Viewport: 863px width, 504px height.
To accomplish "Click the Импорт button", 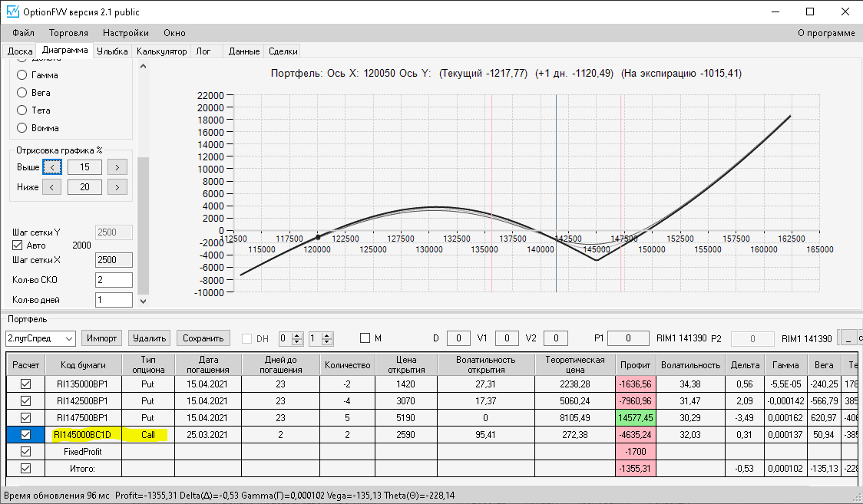I will click(x=102, y=338).
